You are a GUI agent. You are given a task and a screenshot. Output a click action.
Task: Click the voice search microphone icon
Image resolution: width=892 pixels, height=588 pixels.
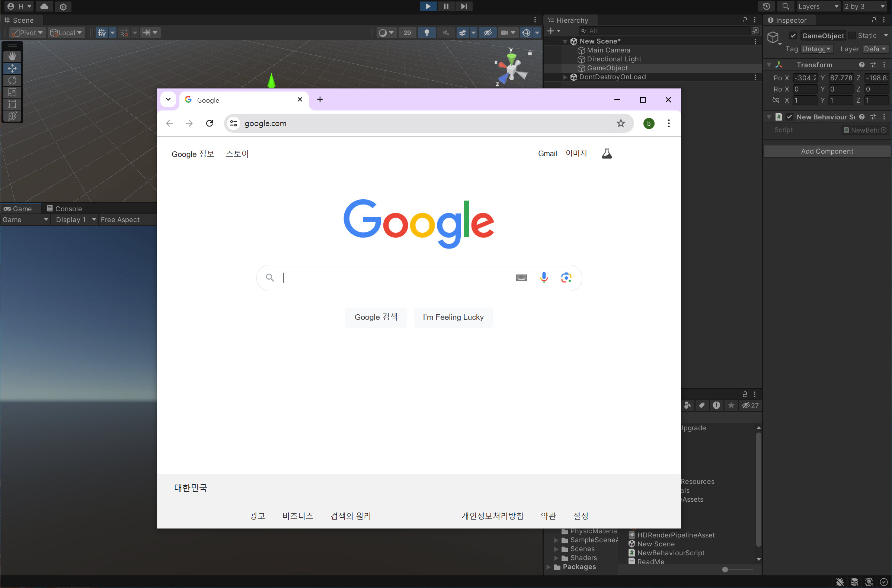pyautogui.click(x=544, y=277)
